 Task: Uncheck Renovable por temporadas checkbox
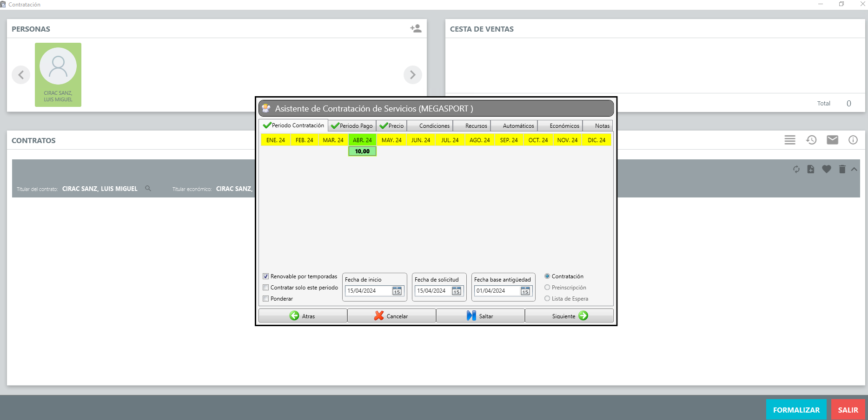(x=266, y=276)
